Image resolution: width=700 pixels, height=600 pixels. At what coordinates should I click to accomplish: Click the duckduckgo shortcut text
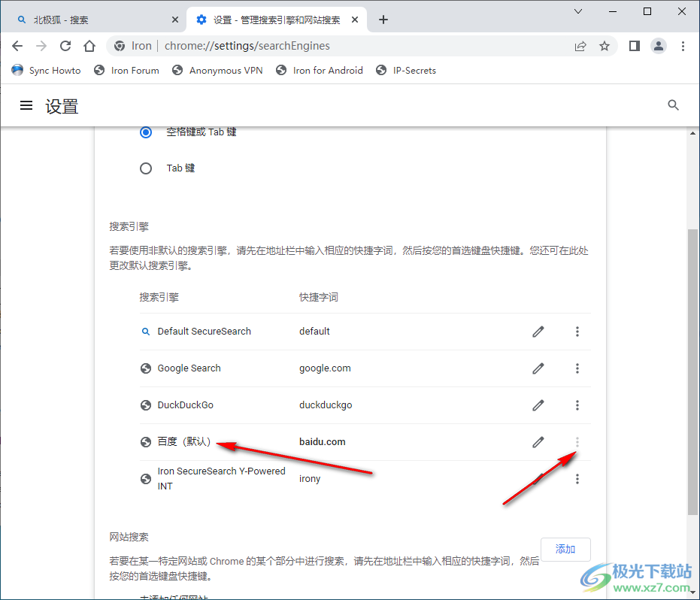pos(326,405)
